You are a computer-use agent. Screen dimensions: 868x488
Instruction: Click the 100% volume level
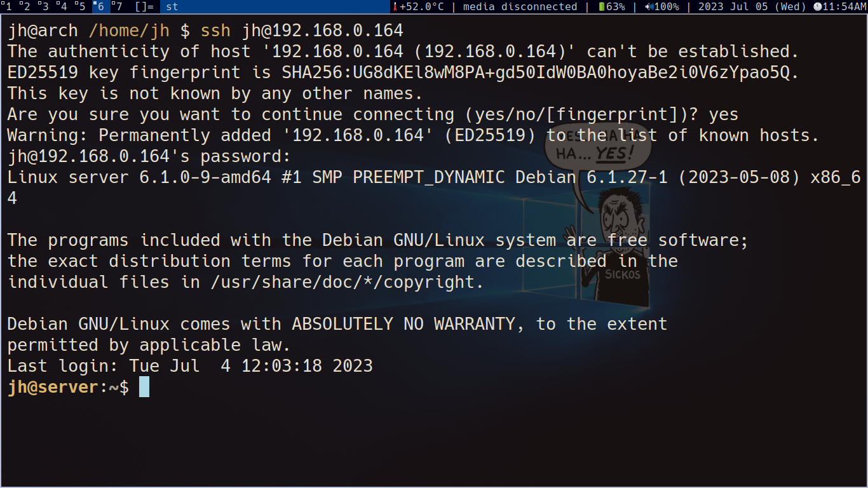pyautogui.click(x=667, y=6)
